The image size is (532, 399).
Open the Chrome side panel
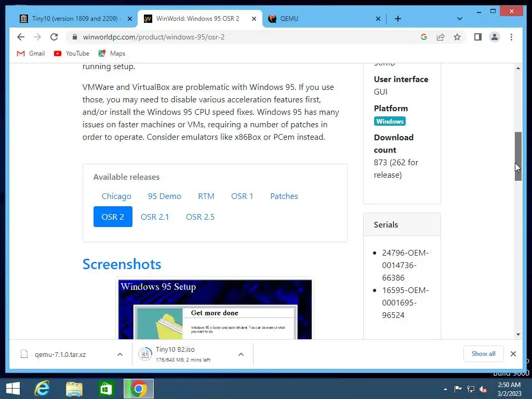(x=478, y=37)
